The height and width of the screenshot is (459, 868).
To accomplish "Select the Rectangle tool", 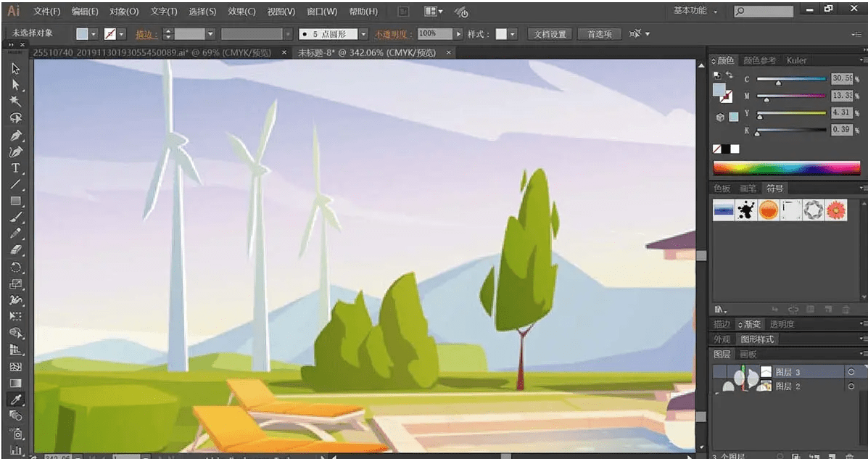I will (x=15, y=201).
